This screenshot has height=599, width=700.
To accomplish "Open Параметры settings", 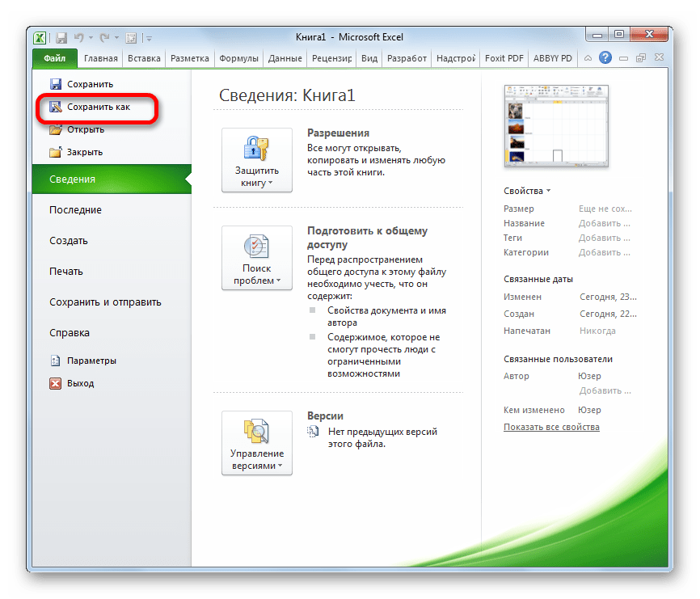I will click(x=91, y=361).
